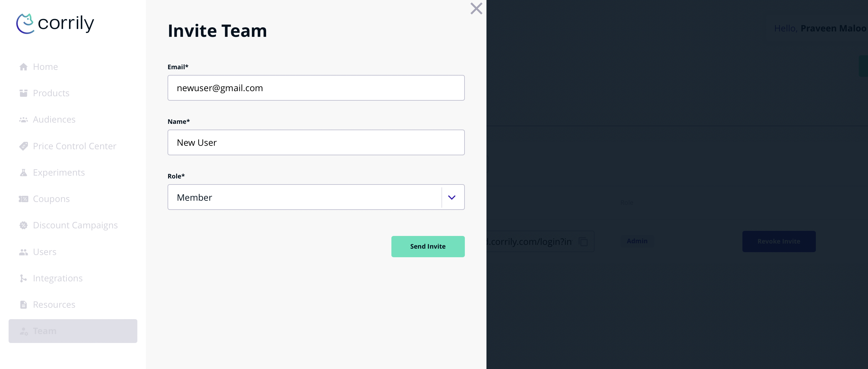The height and width of the screenshot is (369, 868).
Task: Close the Invite Team panel
Action: click(476, 9)
